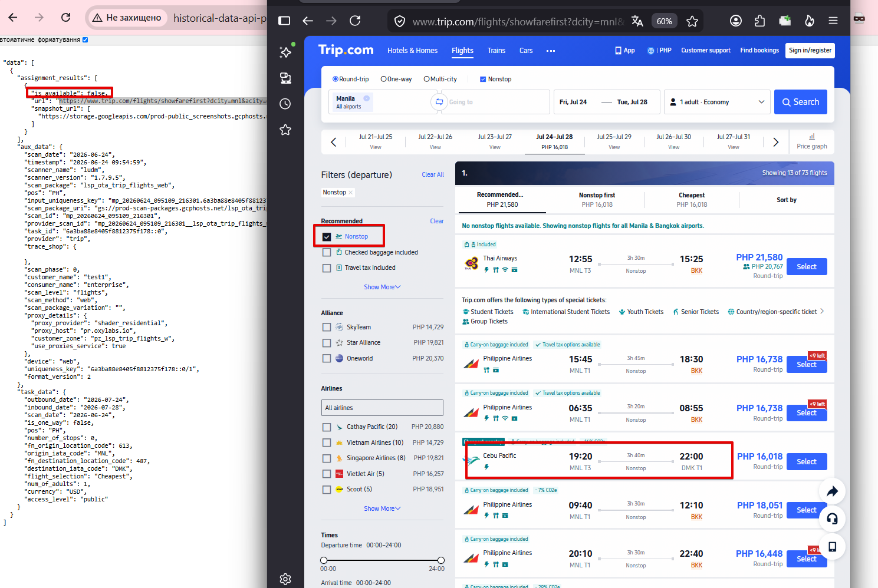The width and height of the screenshot is (878, 588).
Task: Open the passenger and class dropdown
Action: click(x=718, y=102)
